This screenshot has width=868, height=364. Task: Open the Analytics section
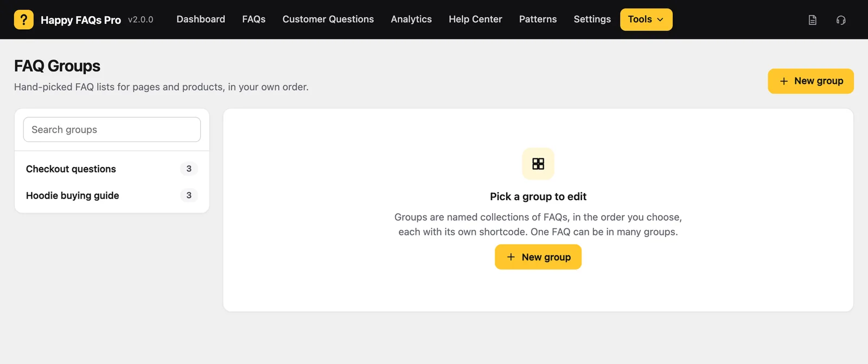(x=411, y=20)
